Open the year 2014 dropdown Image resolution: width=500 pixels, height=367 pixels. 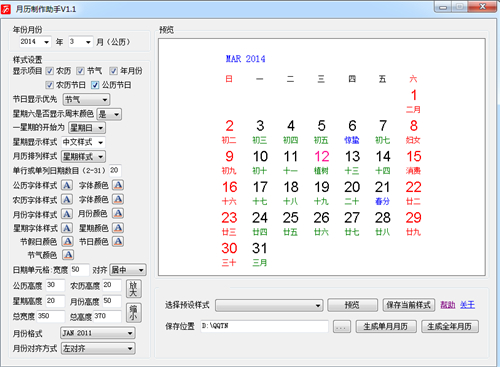point(35,42)
